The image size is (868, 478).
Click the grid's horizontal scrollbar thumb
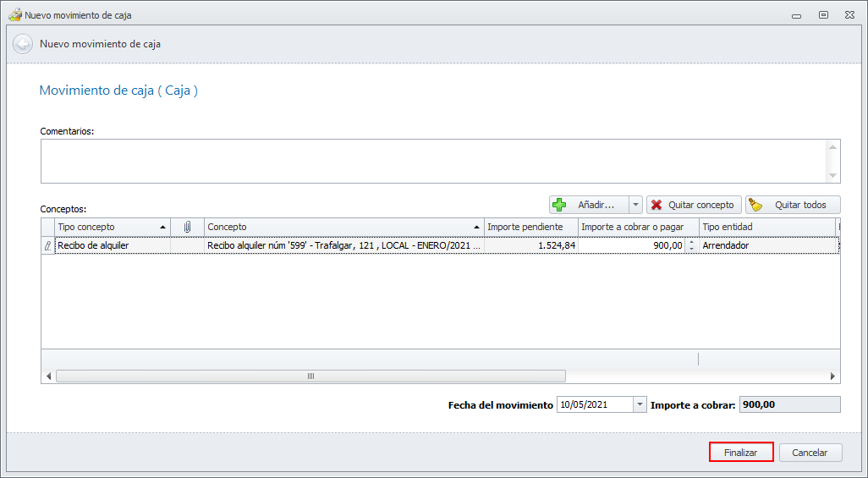point(311,376)
